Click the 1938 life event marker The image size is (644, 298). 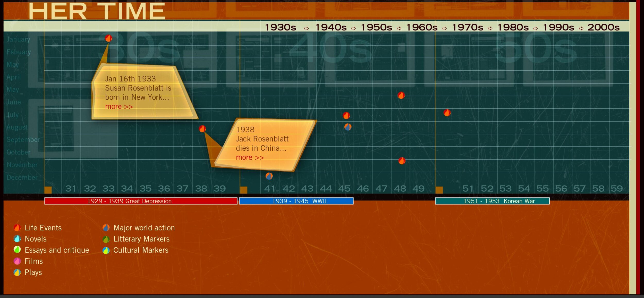202,129
